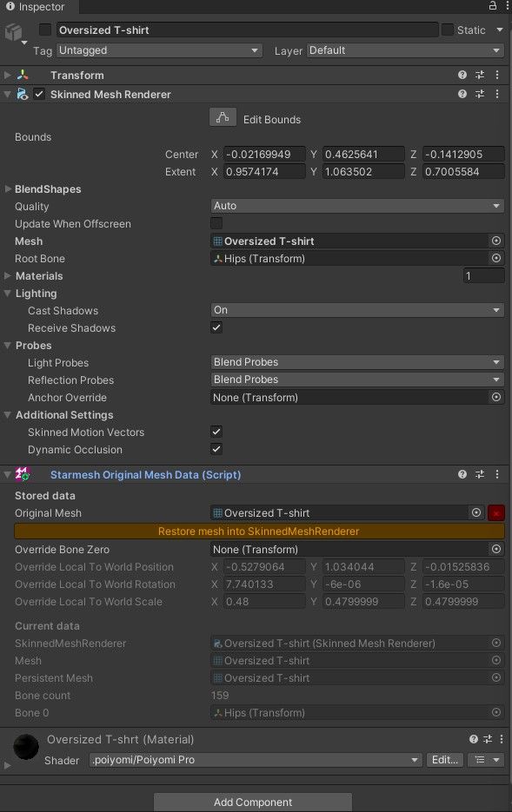Open the Tag dropdown showing Untagged

coord(158,50)
